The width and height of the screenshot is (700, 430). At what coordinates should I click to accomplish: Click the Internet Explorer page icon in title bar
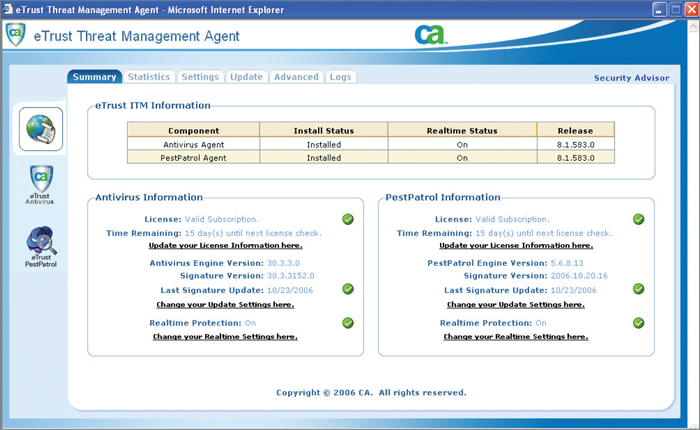point(8,9)
